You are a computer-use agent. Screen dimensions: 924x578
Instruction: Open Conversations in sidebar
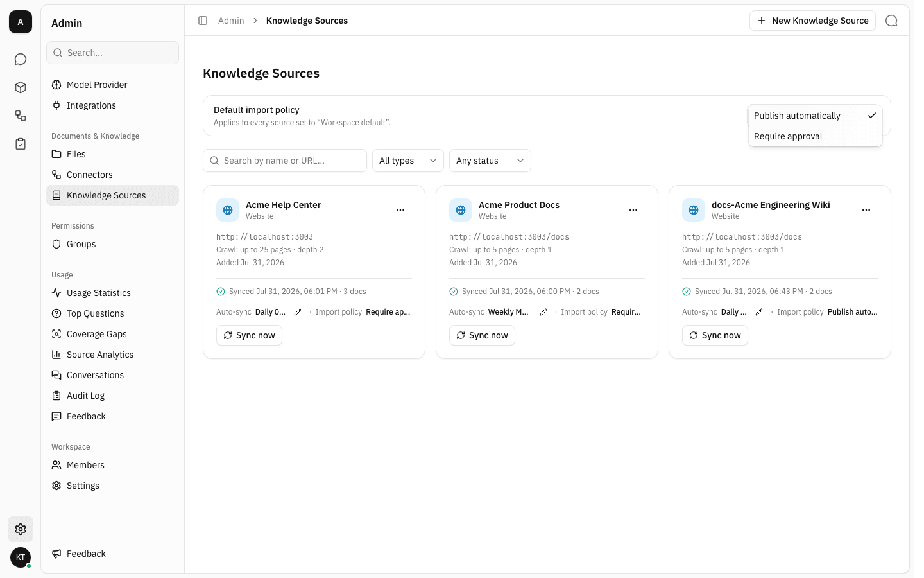click(112, 375)
